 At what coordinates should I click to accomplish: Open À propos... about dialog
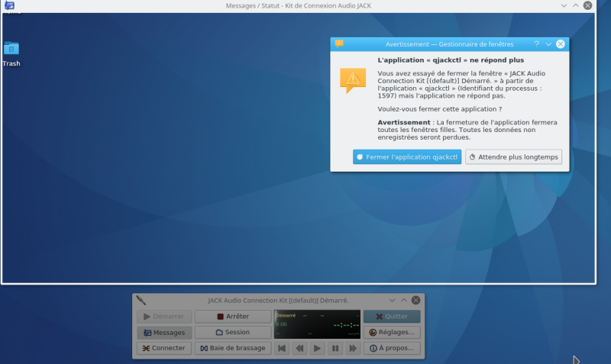[392, 348]
